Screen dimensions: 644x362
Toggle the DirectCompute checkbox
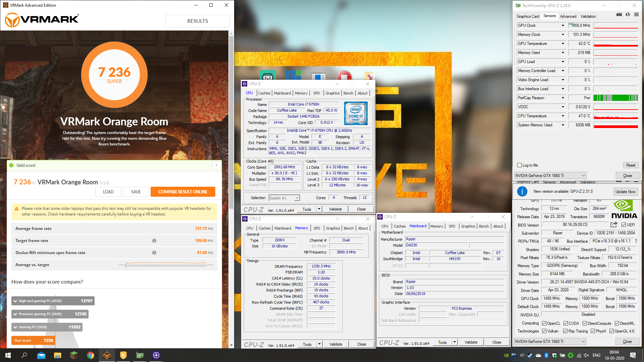pos(585,323)
